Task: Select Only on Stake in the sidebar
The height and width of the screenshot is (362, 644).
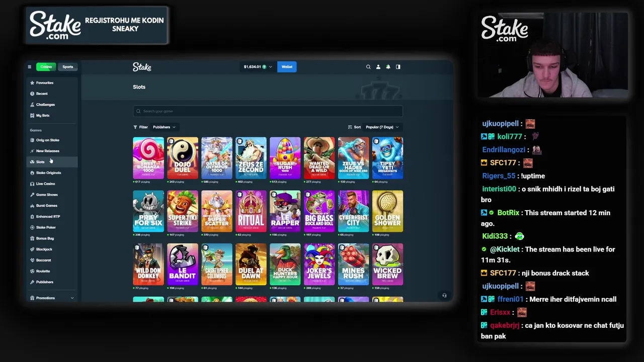Action: (x=52, y=140)
